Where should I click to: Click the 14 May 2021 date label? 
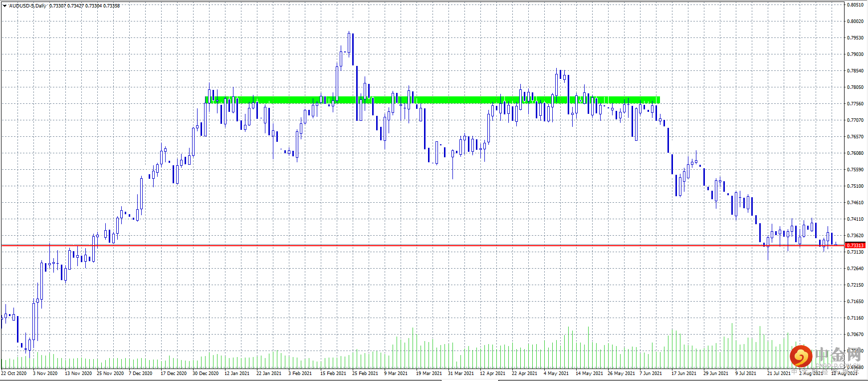coord(590,374)
